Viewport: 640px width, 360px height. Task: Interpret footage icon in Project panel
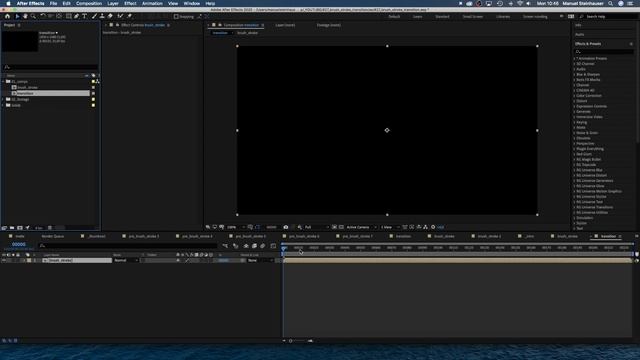click(4, 228)
